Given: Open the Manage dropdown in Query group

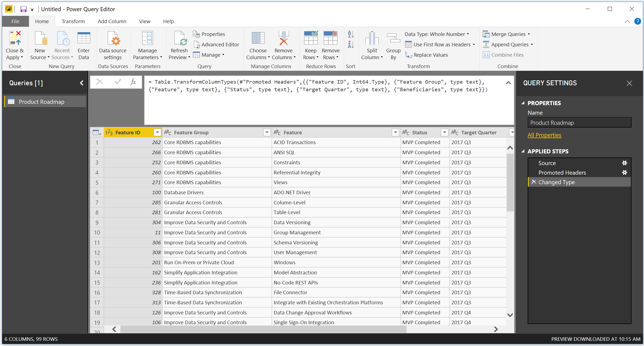Looking at the screenshot, I should coord(209,55).
